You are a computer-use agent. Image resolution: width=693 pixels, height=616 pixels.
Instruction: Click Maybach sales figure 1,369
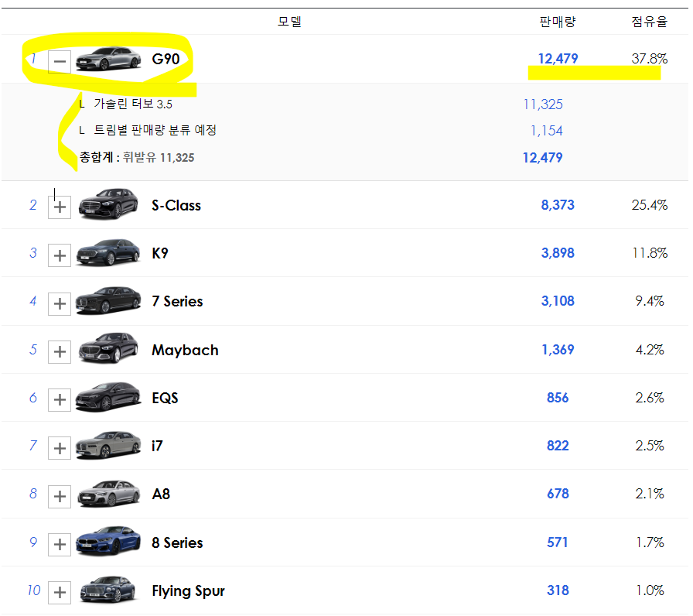pyautogui.click(x=558, y=350)
